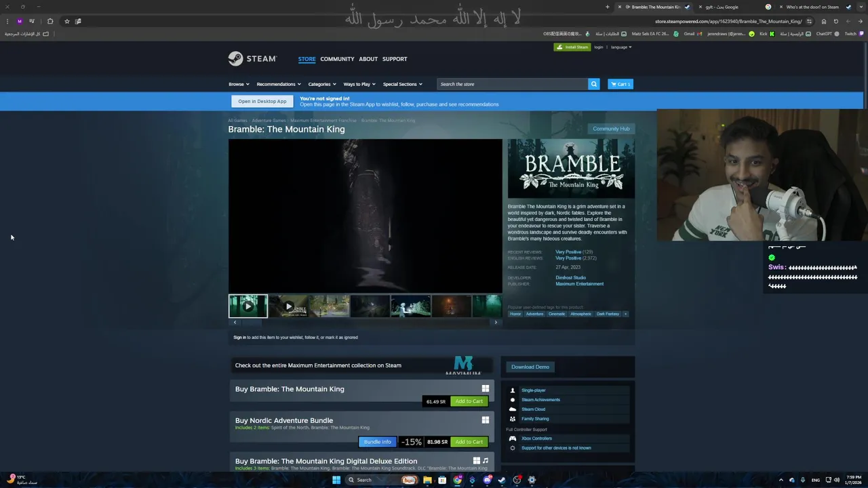Click Open in Desktop App button
The width and height of the screenshot is (868, 488).
click(262, 101)
